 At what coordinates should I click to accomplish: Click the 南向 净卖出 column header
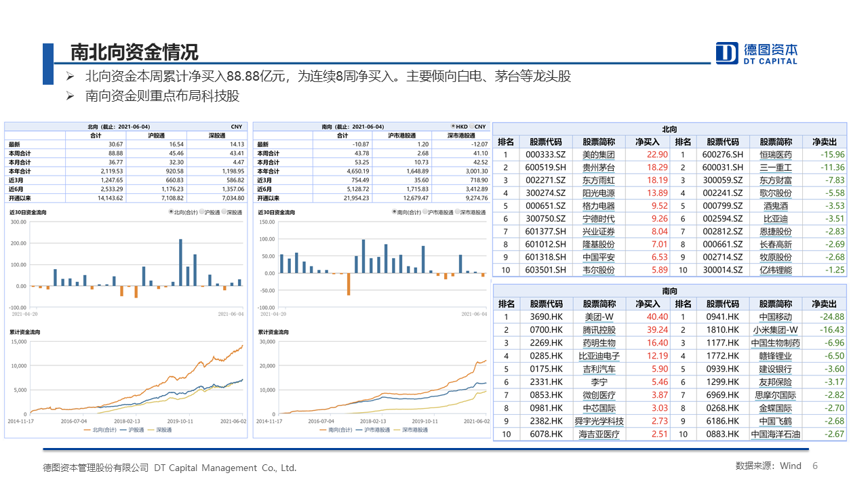823,304
